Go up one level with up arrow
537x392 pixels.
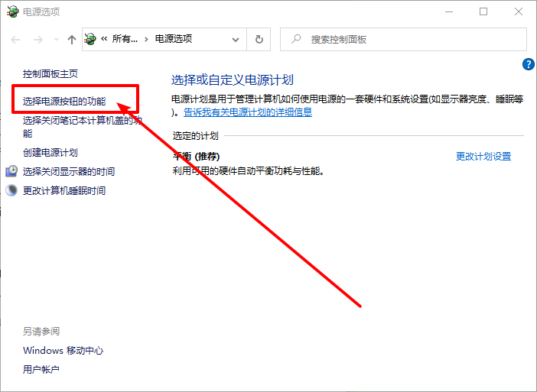(x=71, y=39)
